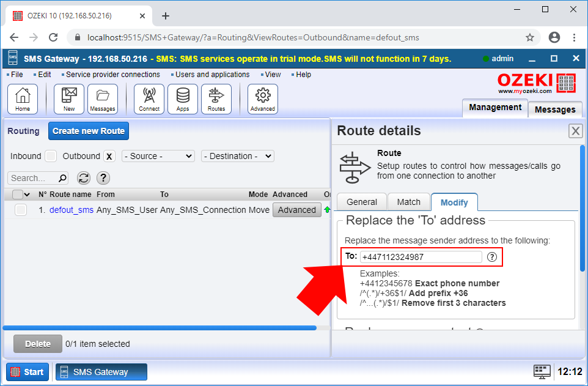Toggle the Inbound filter checkbox
Image resolution: width=588 pixels, height=386 pixels.
click(x=51, y=156)
